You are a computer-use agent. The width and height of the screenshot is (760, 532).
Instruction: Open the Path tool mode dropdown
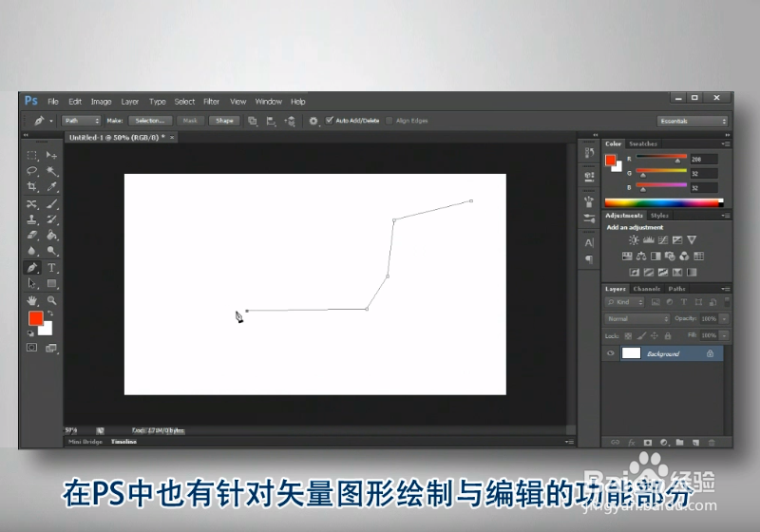(81, 121)
